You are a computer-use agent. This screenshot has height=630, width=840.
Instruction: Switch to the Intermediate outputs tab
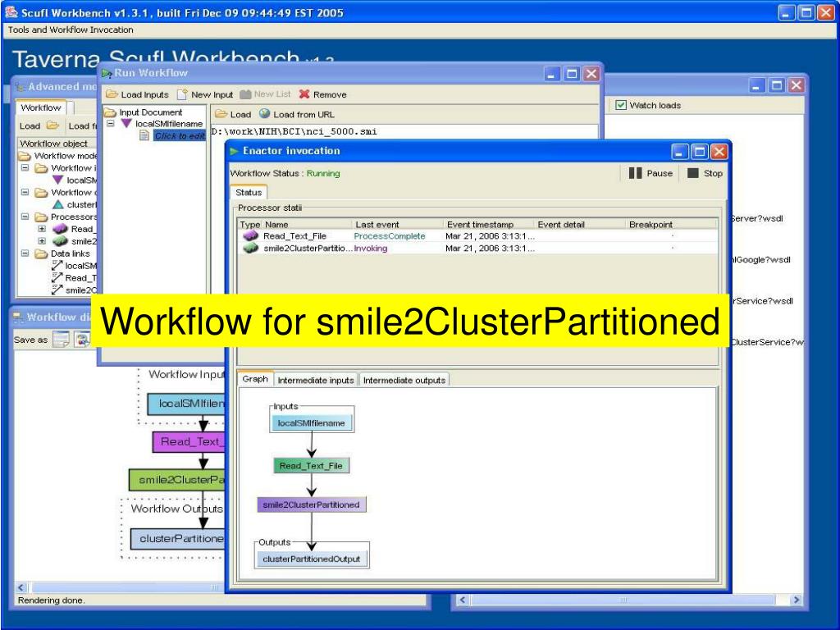click(x=404, y=380)
